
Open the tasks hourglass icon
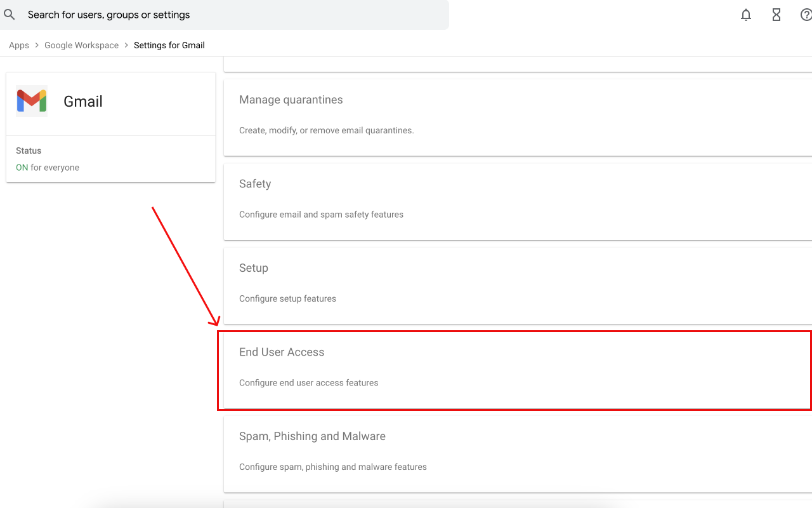click(776, 15)
